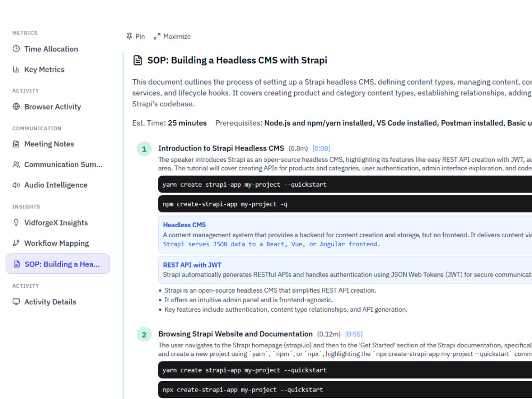Jump to timestamp 0:55
Image resolution: width=532 pixels, height=399 pixels.
(x=354, y=334)
